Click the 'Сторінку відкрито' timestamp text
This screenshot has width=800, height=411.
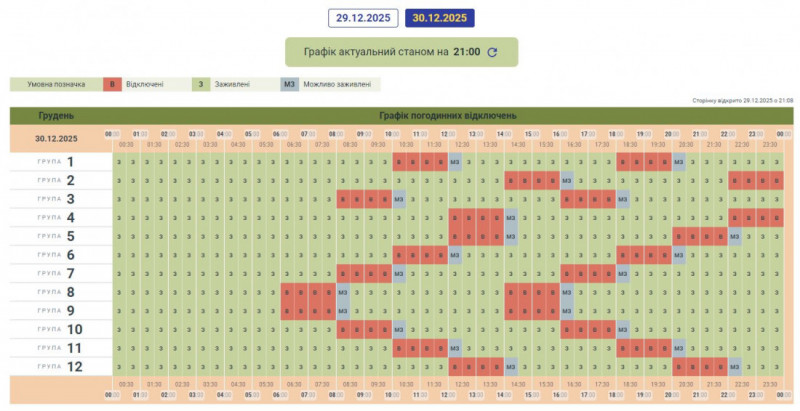[x=742, y=100]
